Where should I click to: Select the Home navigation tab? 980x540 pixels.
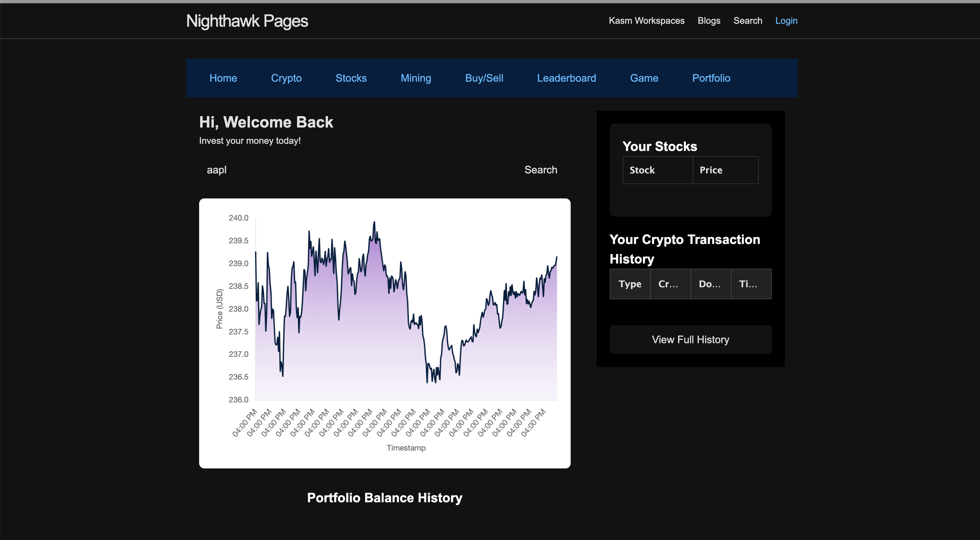[x=223, y=78]
